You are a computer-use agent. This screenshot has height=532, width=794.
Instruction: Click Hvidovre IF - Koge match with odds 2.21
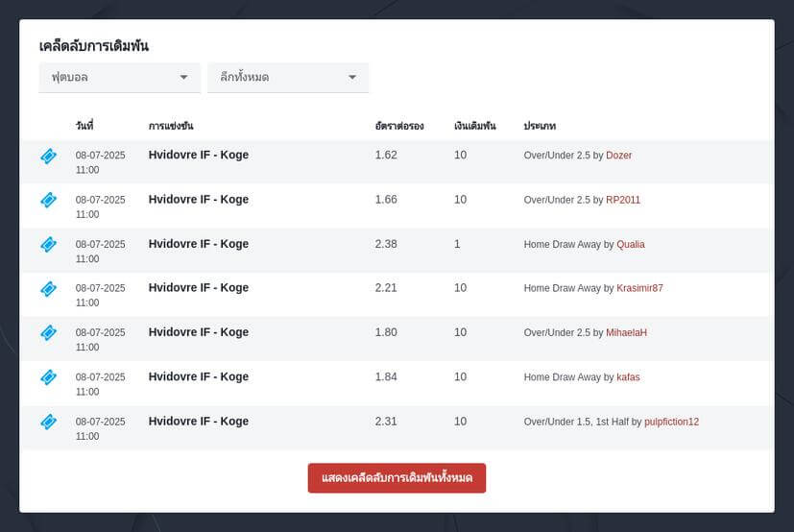199,288
